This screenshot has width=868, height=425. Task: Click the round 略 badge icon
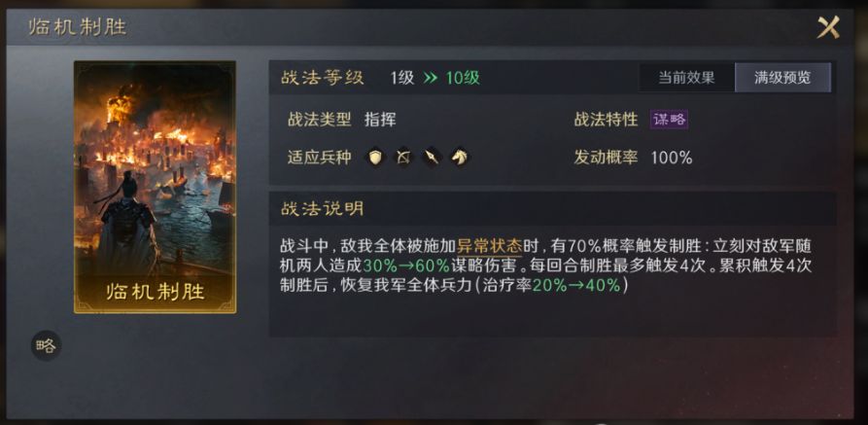pos(46,346)
